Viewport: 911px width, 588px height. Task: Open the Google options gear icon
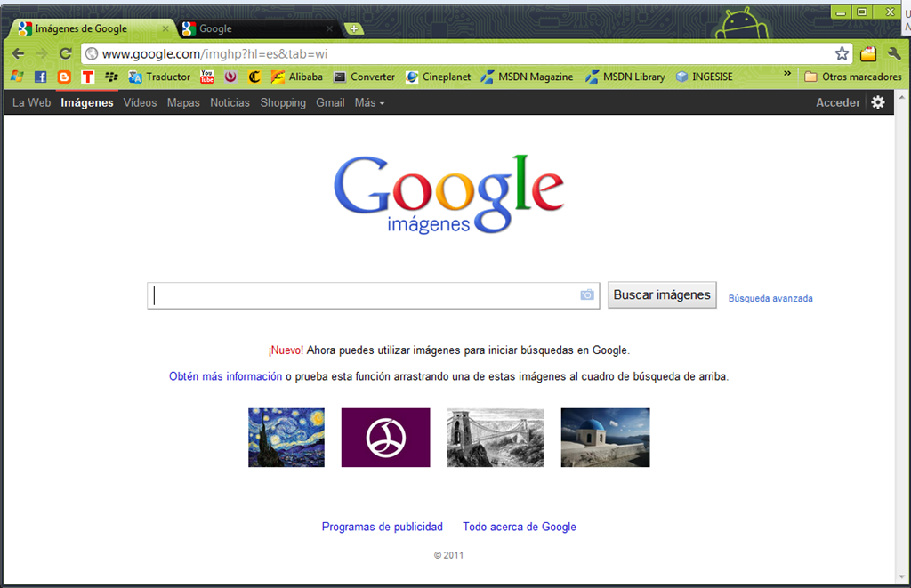878,102
